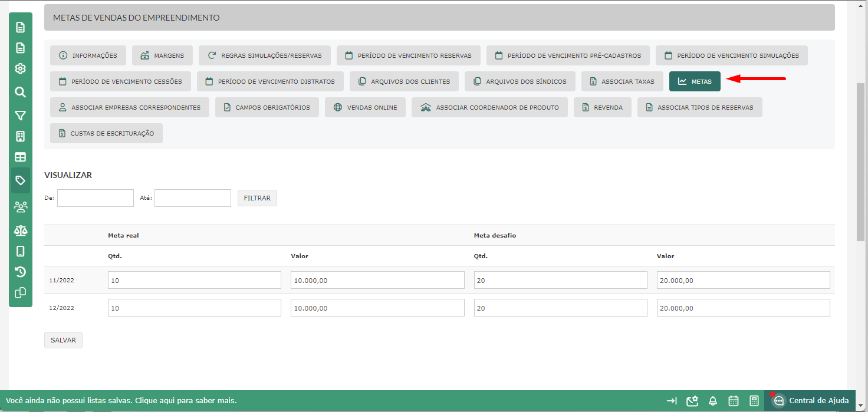Select the building icon in the sidebar
The width and height of the screenshot is (868, 412).
[21, 137]
